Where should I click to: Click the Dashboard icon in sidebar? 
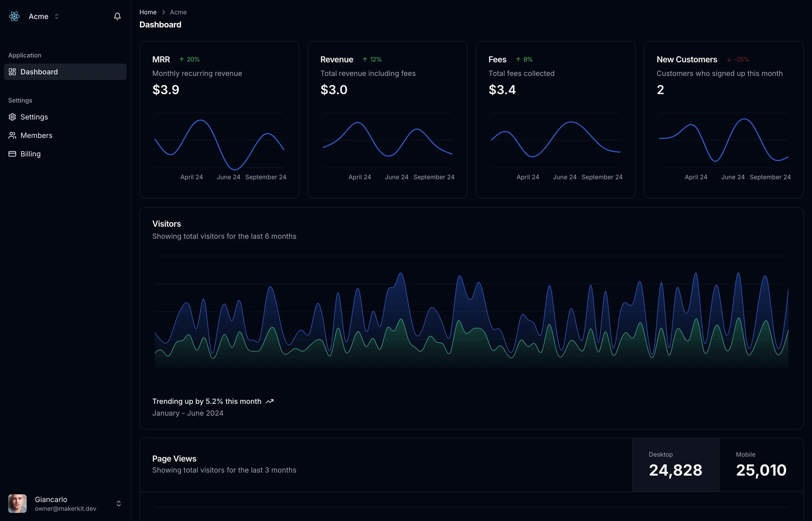[12, 71]
